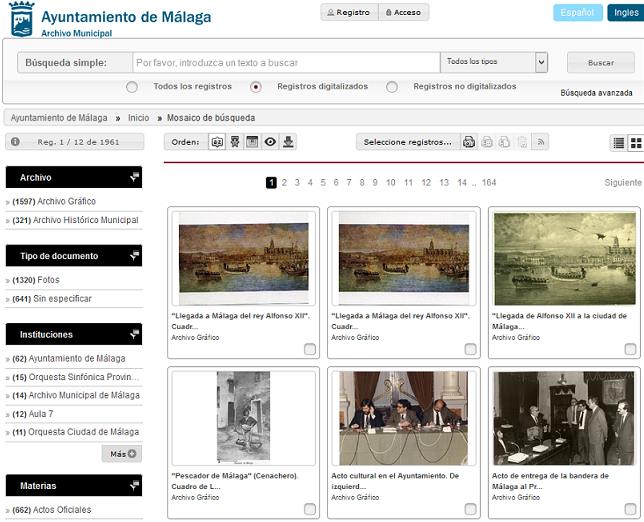
Task: Click the download sort icon in Orden toolbar
Action: coord(289,142)
